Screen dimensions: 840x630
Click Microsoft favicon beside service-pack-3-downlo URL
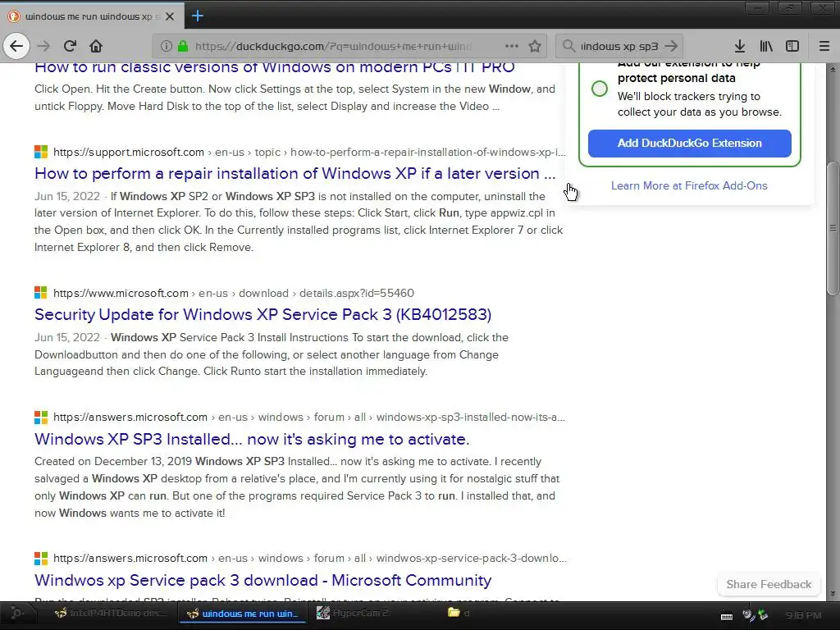(x=41, y=558)
